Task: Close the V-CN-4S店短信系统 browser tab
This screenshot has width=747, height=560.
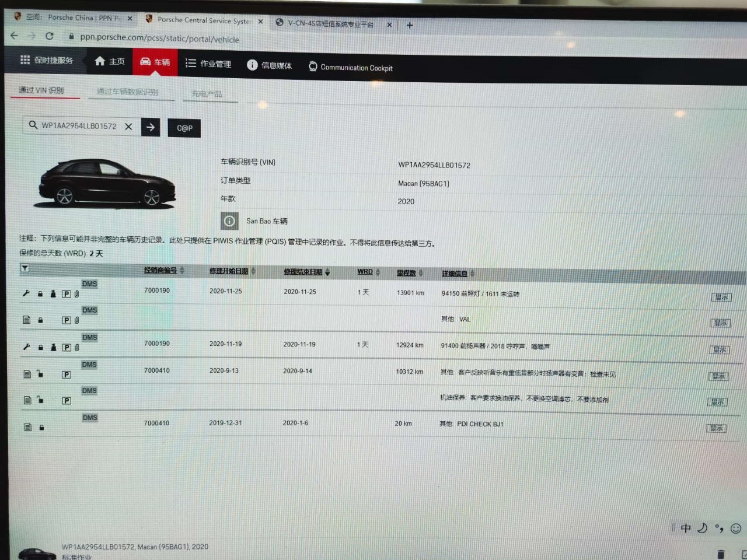Action: tap(389, 24)
